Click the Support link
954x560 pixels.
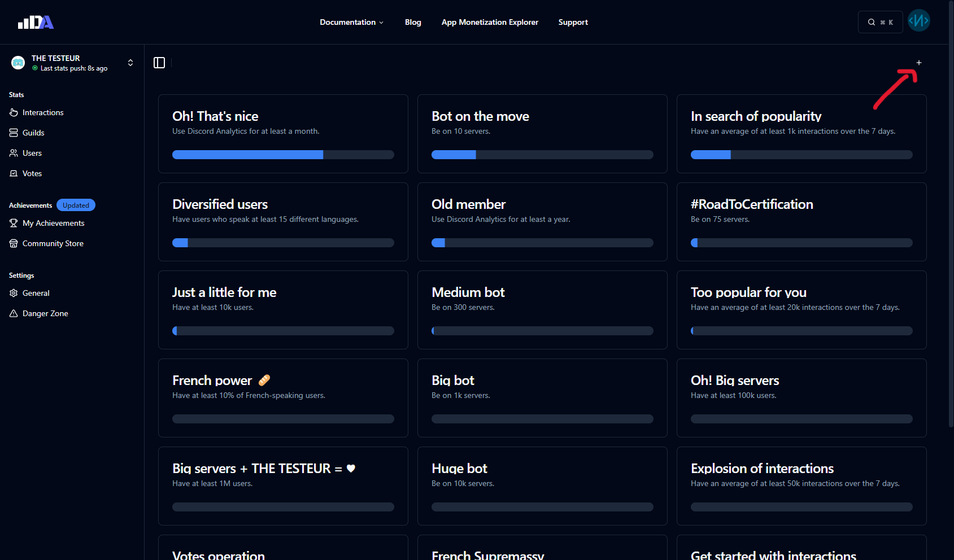tap(573, 22)
